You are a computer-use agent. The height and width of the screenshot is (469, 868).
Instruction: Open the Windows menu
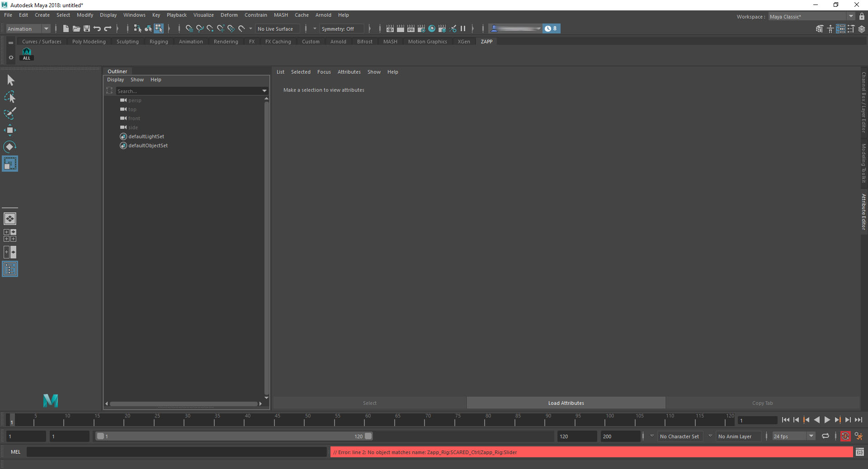pyautogui.click(x=134, y=15)
